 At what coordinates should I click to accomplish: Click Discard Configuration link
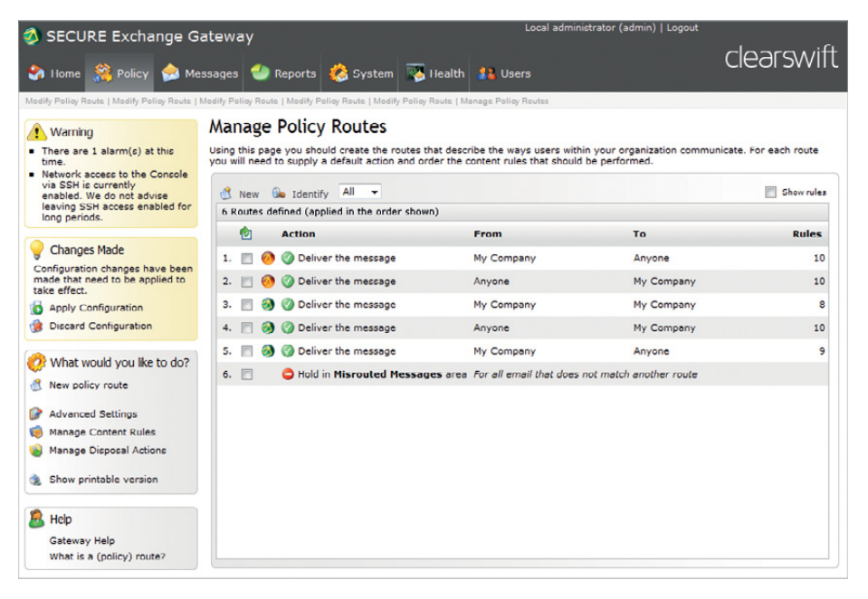click(100, 326)
